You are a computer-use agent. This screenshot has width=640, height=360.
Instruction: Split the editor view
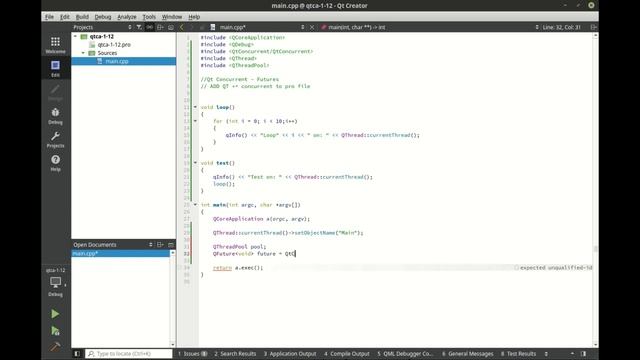pyautogui.click(x=593, y=27)
